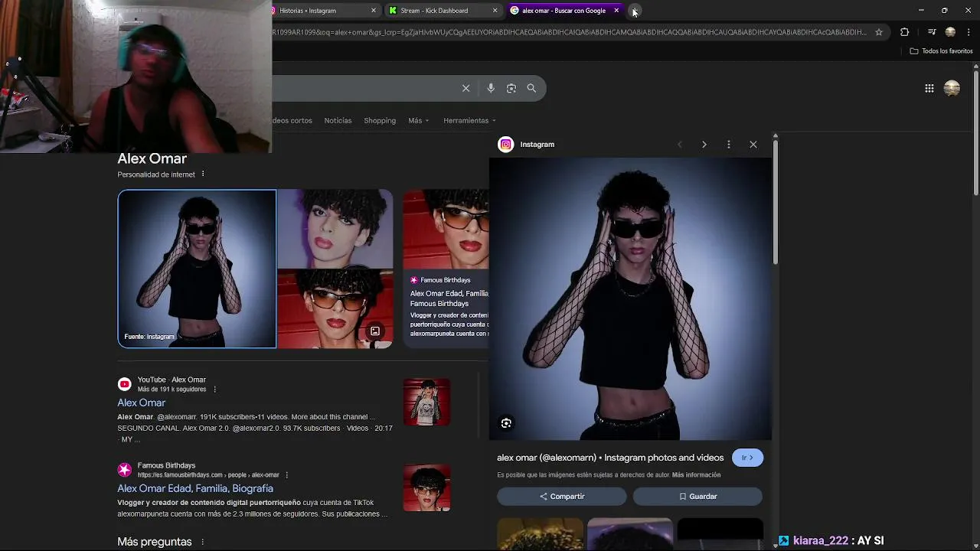The height and width of the screenshot is (551, 980).
Task: Open the red-background sunglasses thumbnail
Action: pos(335,308)
